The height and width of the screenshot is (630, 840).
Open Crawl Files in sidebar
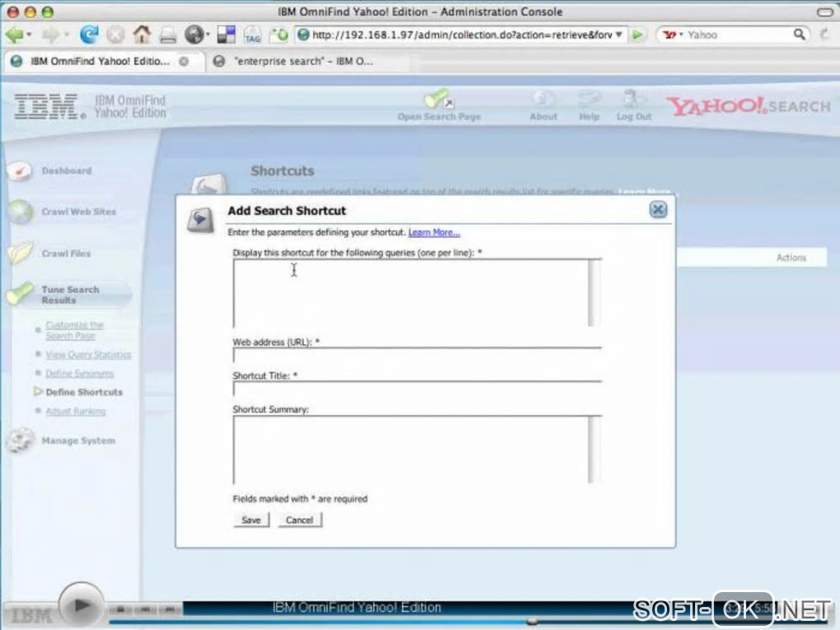[66, 254]
